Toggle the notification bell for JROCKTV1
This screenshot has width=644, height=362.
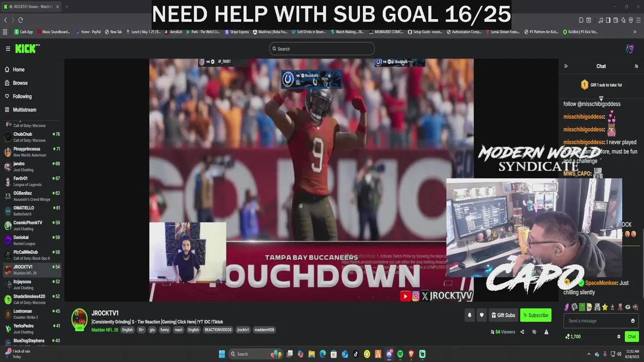point(469,315)
